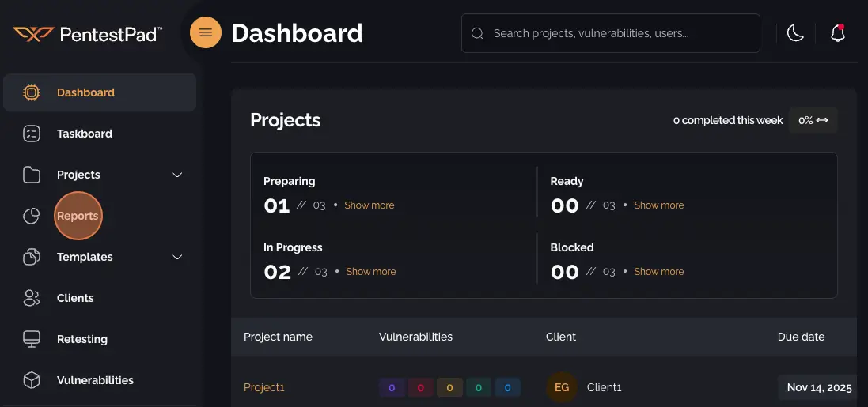Click the Vulnerabilities column header
Image resolution: width=868 pixels, height=407 pixels.
tap(415, 337)
